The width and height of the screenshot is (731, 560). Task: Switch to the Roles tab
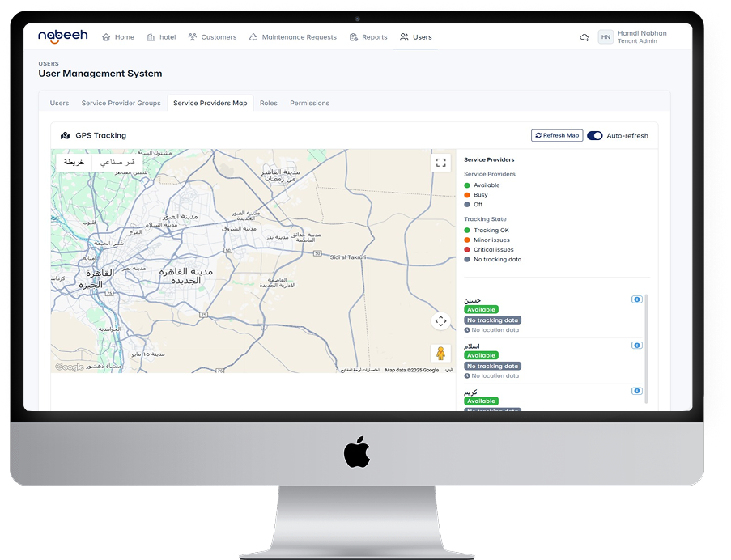268,104
